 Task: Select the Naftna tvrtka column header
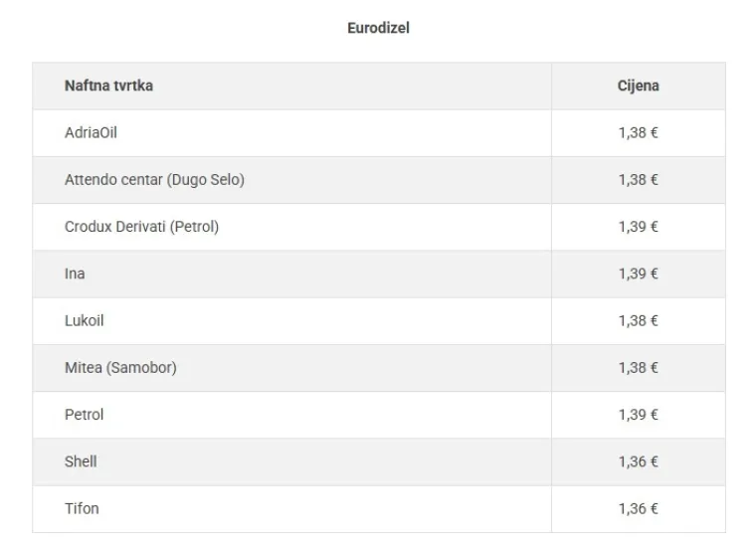tap(109, 86)
